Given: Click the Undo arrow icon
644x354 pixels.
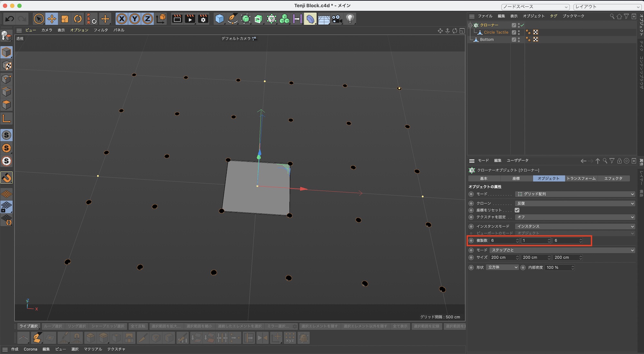Looking at the screenshot, I should click(x=10, y=19).
